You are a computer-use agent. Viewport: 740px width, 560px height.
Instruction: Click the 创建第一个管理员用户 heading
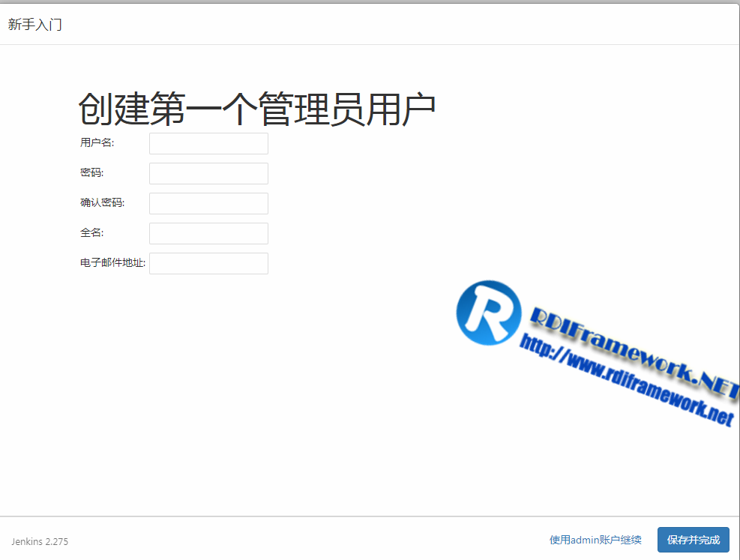[x=256, y=109]
